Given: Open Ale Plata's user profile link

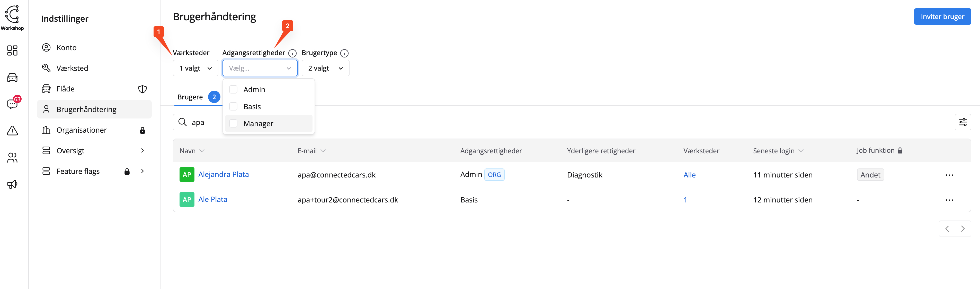Looking at the screenshot, I should coord(213,200).
